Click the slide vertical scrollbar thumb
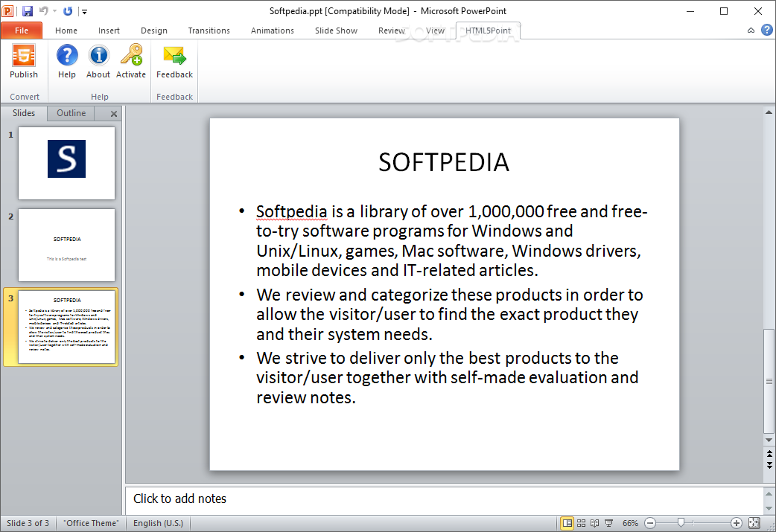The height and width of the screenshot is (532, 776). click(x=769, y=381)
